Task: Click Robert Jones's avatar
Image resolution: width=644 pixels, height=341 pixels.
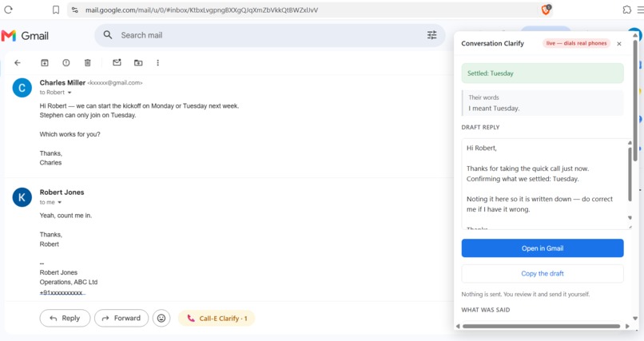Action: 22,197
